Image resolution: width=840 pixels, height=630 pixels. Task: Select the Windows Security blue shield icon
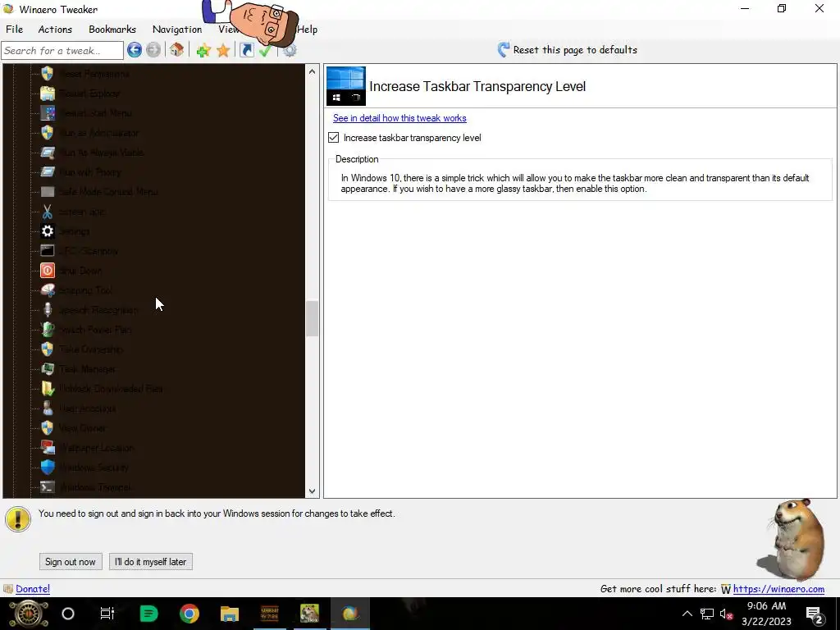click(48, 467)
